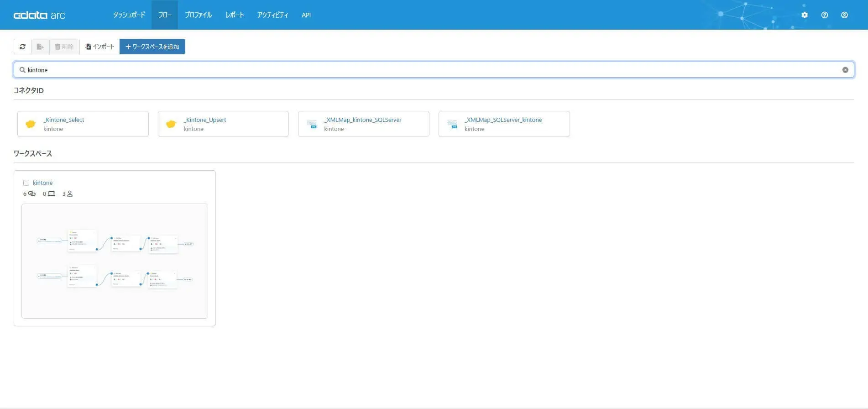Click the ワークスペース section heading
This screenshot has width=868, height=409.
[33, 153]
